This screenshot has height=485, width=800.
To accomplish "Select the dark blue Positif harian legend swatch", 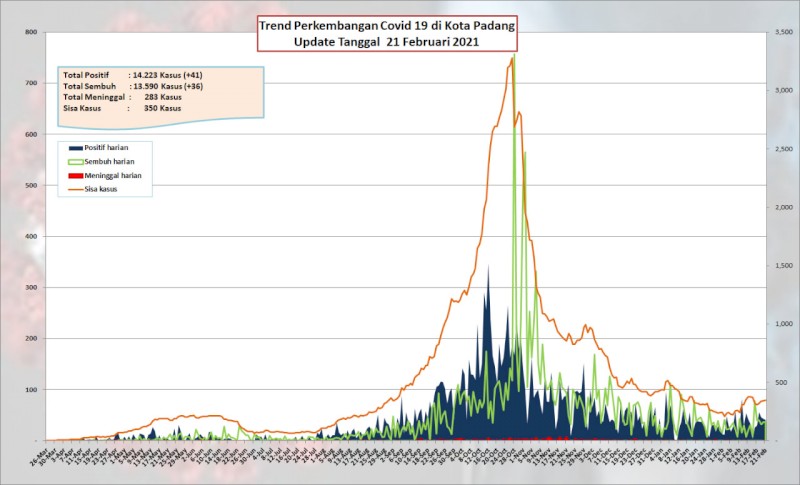I will (76, 148).
